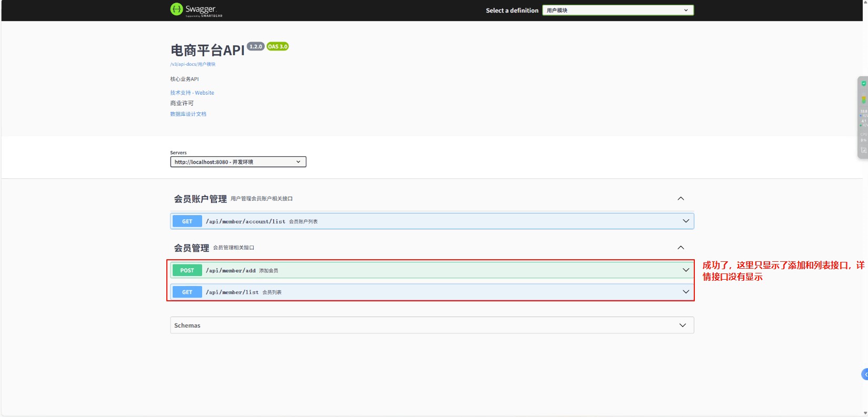This screenshot has height=417, width=868.
Task: Collapse the 会员管理 section using its chevron
Action: tap(681, 248)
